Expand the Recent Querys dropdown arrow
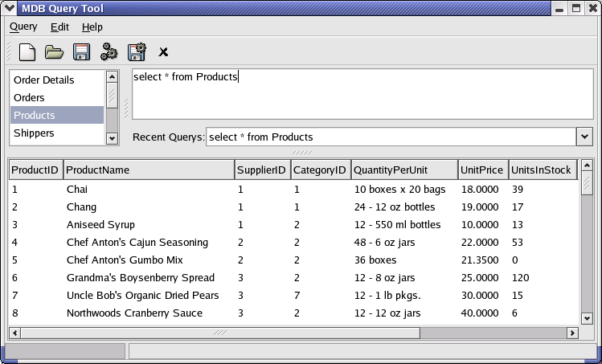The width and height of the screenshot is (602, 364). pos(584,137)
